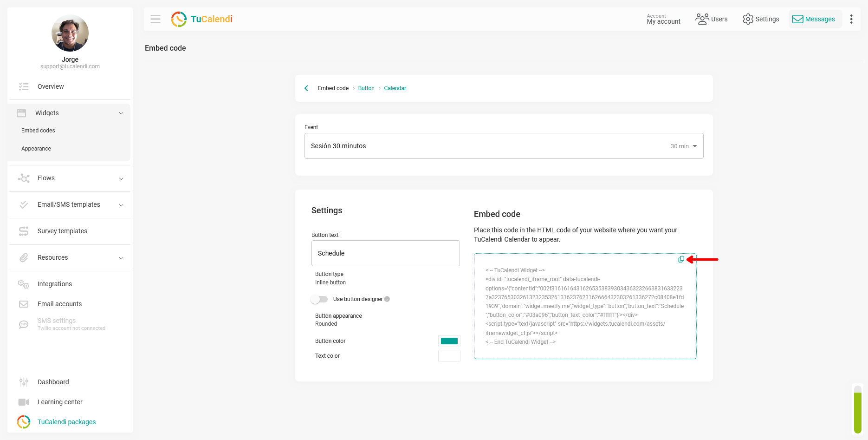Click the Survey templates icon
This screenshot has height=440, width=868.
tap(24, 231)
